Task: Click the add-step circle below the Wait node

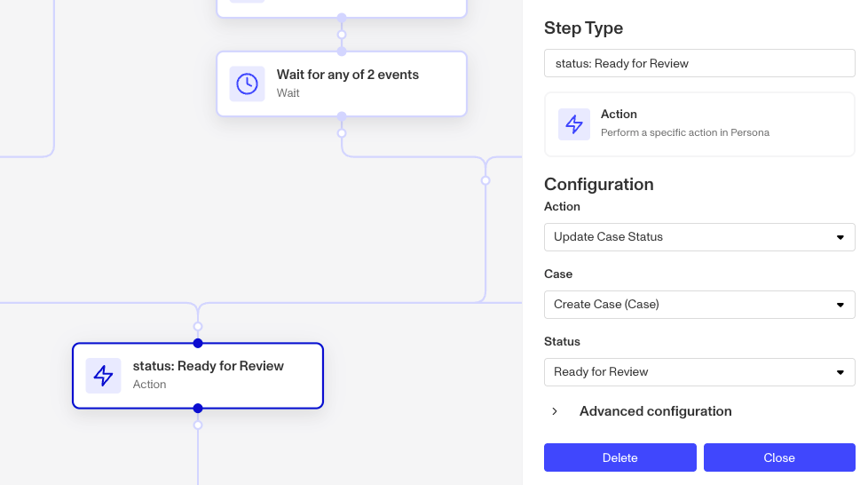Action: [x=342, y=133]
